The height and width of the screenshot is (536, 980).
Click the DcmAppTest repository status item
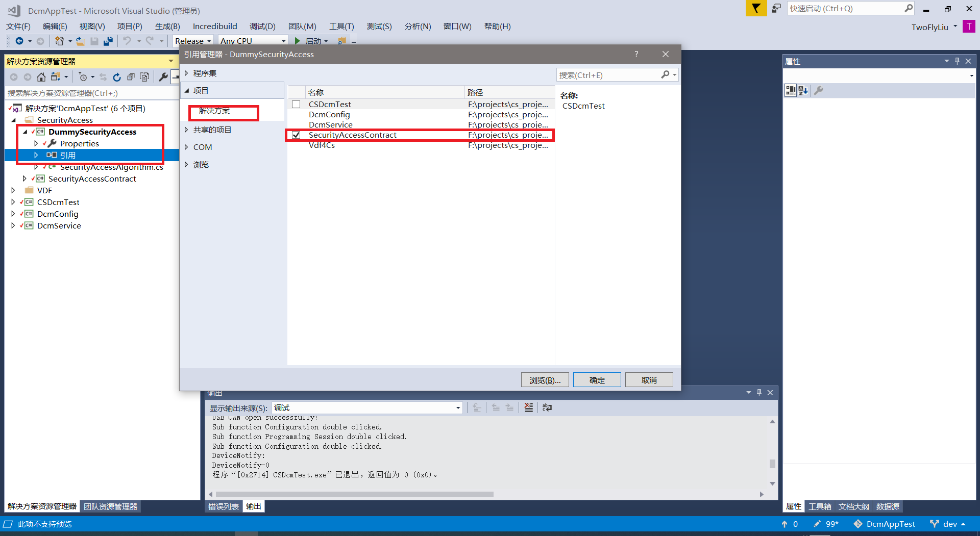[x=885, y=524]
